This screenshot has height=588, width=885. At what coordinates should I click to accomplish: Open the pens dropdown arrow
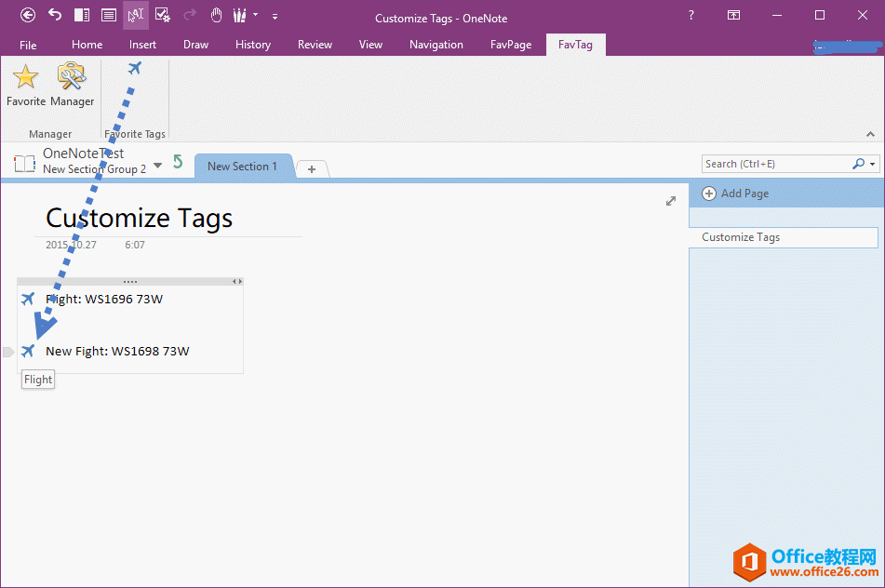255,16
